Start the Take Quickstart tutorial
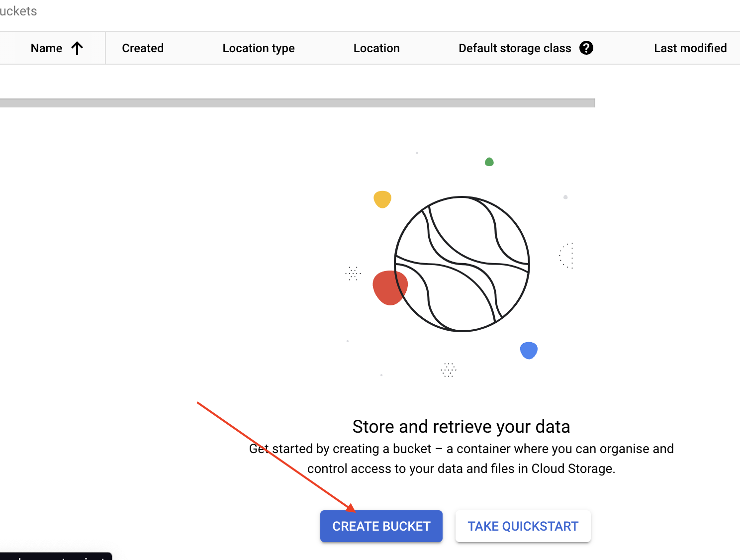 click(523, 526)
